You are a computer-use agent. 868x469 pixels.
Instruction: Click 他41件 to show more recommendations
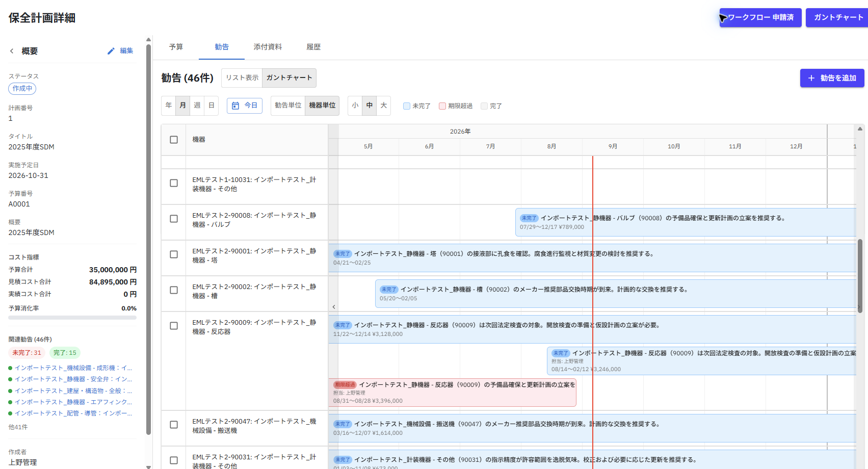point(18,427)
